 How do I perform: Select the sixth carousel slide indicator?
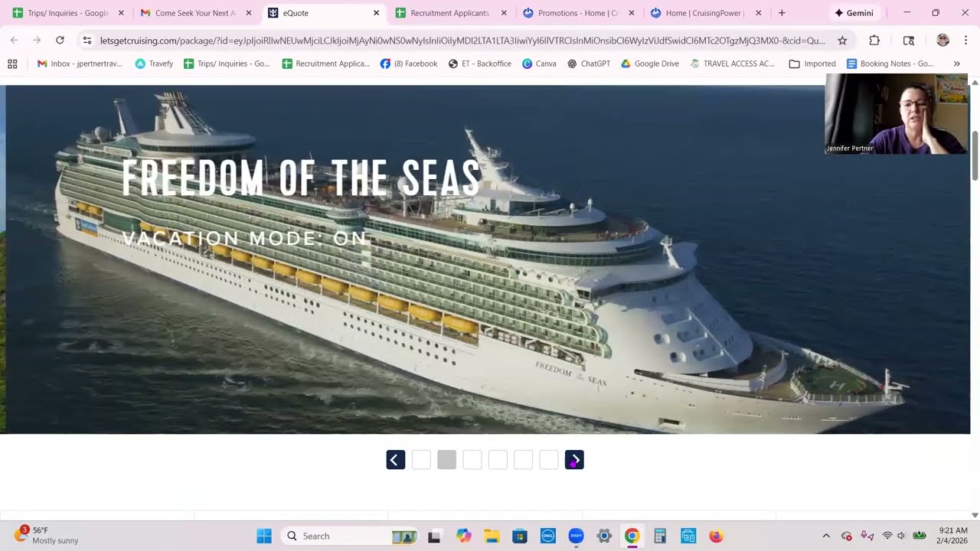point(549,460)
